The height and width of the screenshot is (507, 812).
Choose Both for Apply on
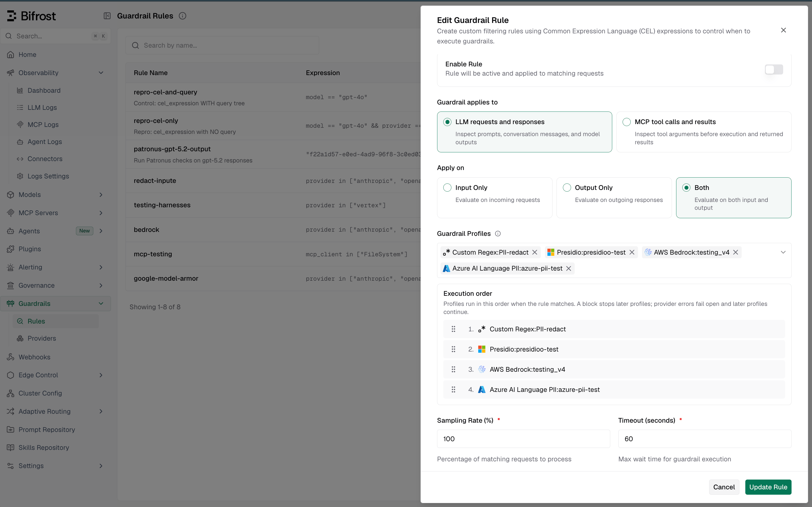click(734, 197)
